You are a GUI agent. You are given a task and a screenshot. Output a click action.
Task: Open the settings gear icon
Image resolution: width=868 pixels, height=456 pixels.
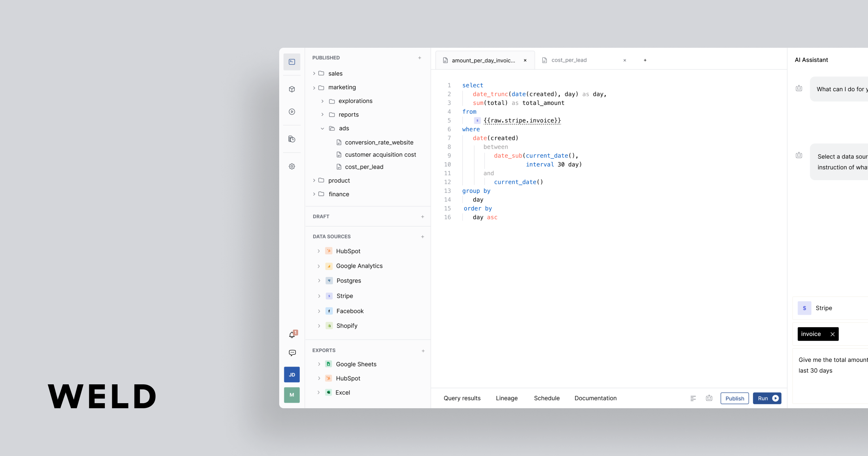[292, 166]
